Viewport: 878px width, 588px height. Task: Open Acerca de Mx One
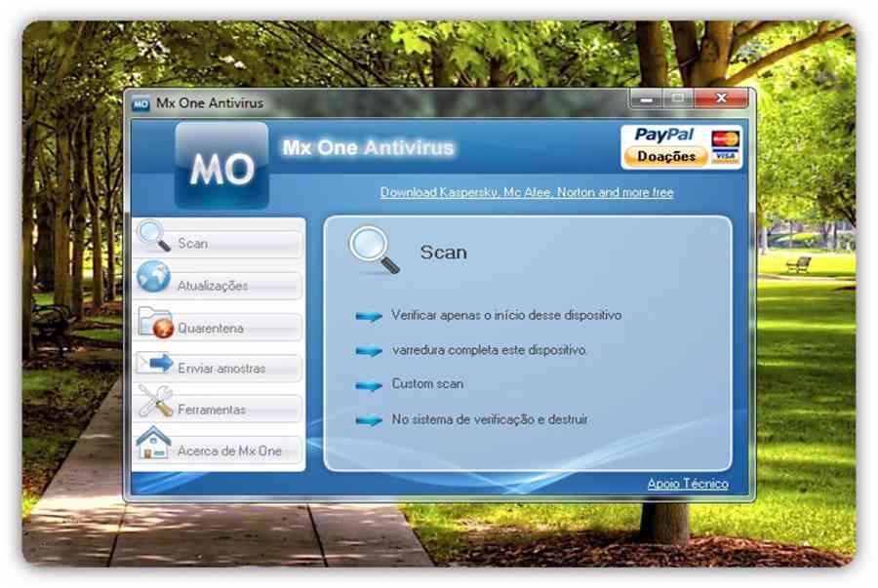219,451
